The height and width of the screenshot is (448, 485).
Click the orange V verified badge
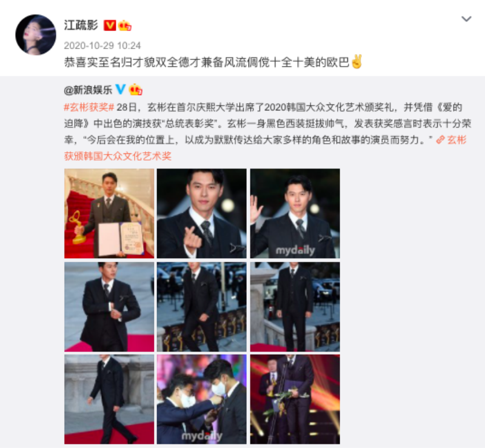point(110,25)
